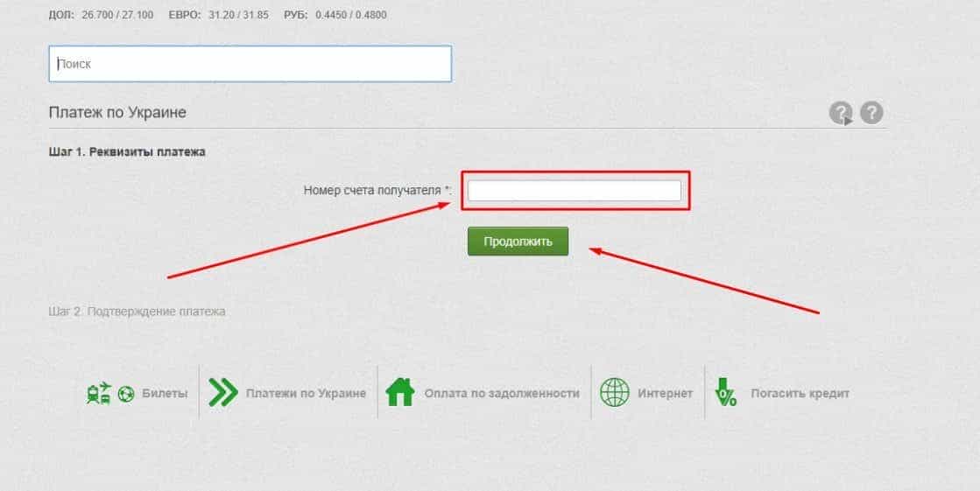The height and width of the screenshot is (491, 980).
Task: Open the Билеты link
Action: pyautogui.click(x=165, y=394)
